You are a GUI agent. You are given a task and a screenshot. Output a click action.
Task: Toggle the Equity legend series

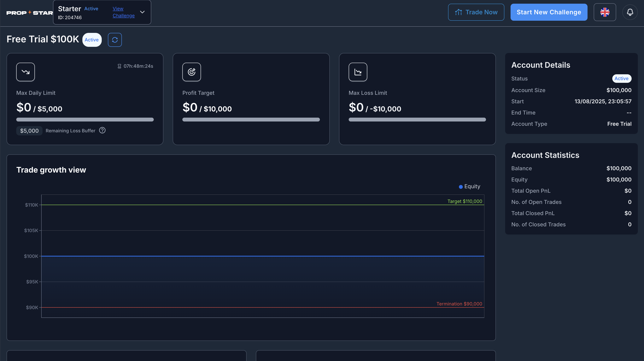click(469, 187)
